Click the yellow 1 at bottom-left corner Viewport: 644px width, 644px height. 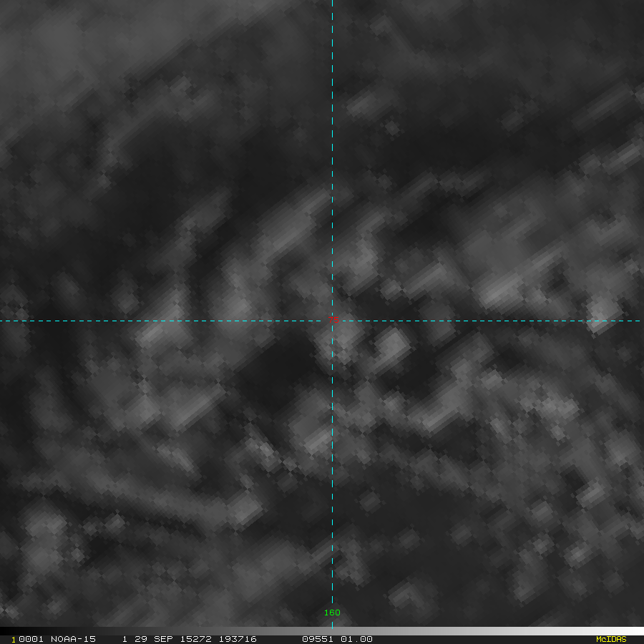click(x=14, y=640)
